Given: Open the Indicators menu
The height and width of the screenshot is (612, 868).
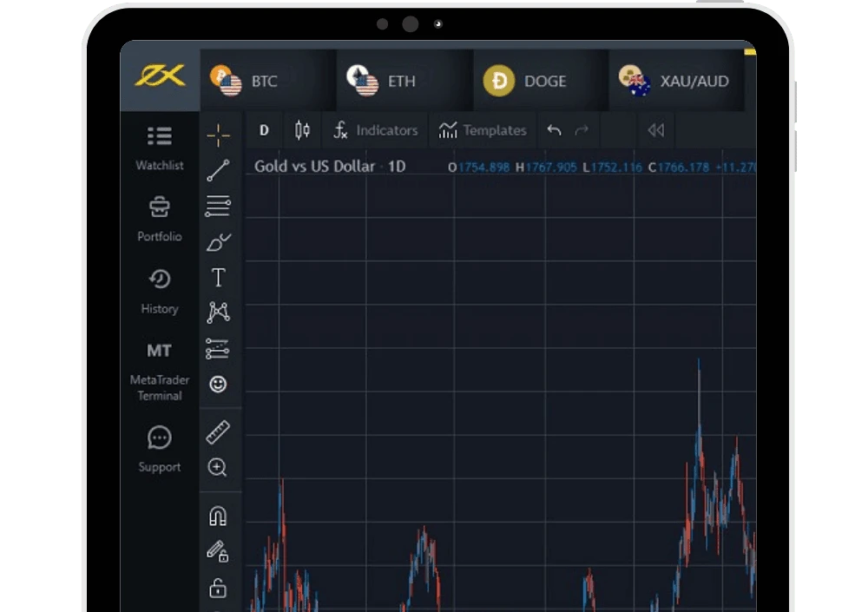Looking at the screenshot, I should 376,130.
